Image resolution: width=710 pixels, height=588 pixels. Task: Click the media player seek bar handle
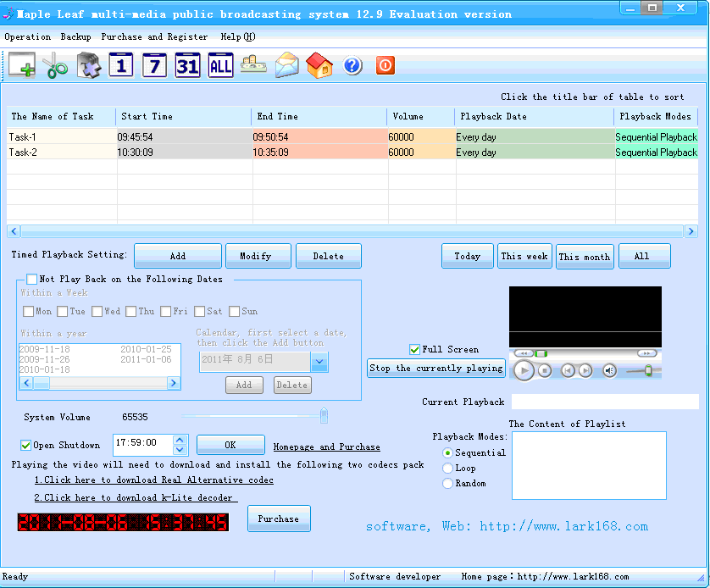pos(541,353)
